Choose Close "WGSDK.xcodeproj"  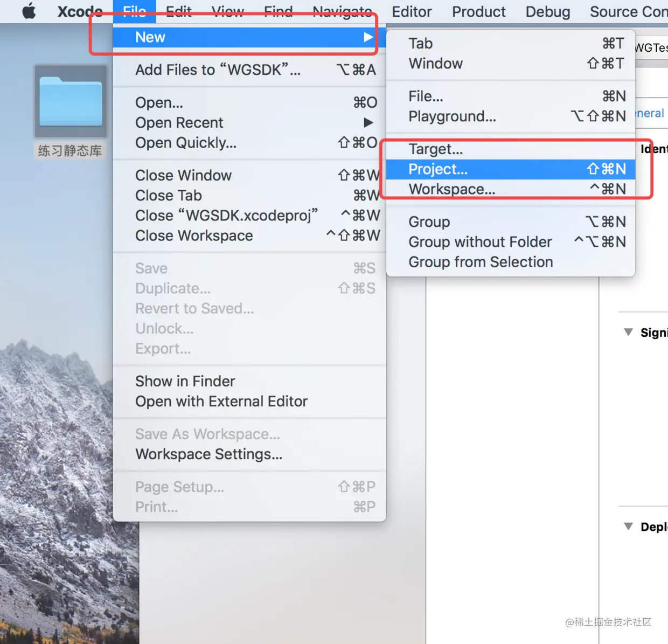(x=249, y=216)
